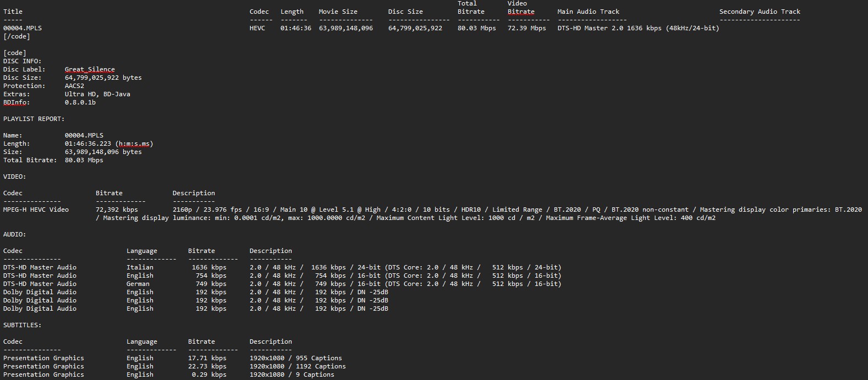868x380 pixels.
Task: Click the underlined BDInfo: label
Action: [17, 102]
